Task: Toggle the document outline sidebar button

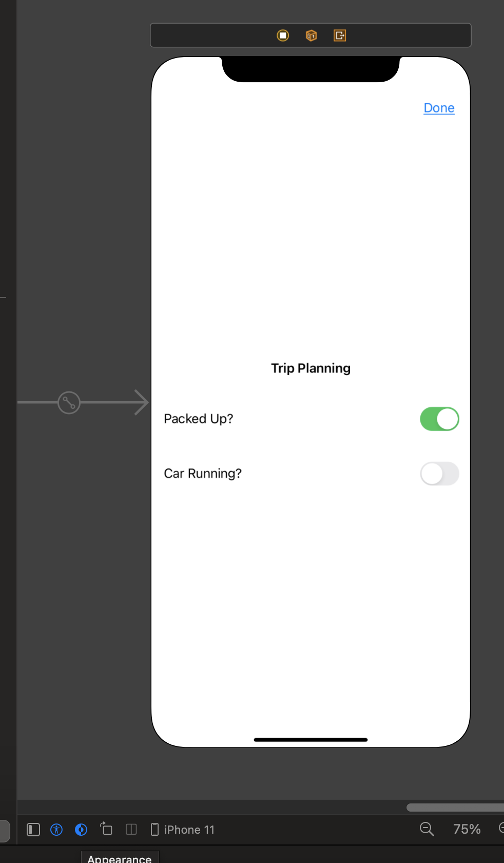Action: point(33,830)
